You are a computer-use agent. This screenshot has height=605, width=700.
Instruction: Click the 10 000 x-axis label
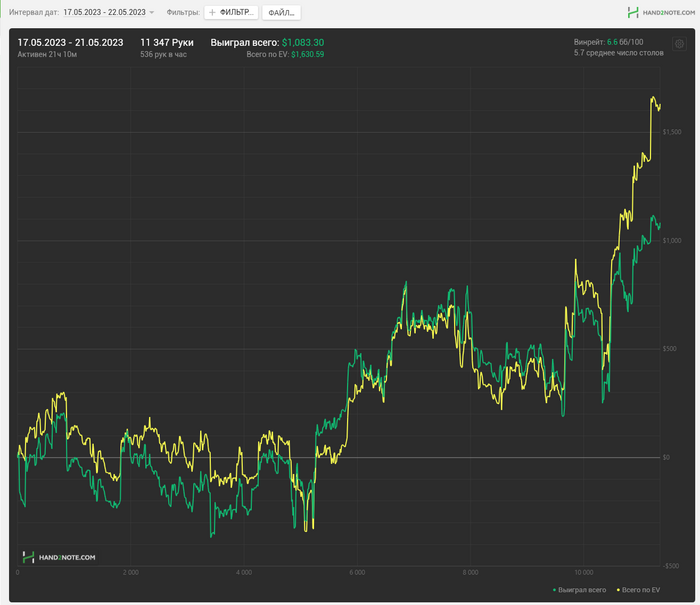[x=583, y=572]
